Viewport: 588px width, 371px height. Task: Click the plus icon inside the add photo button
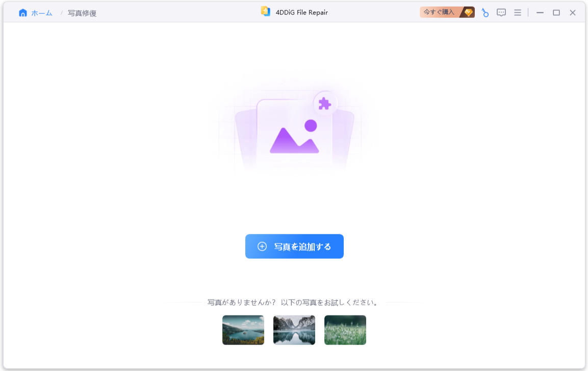[262, 246]
